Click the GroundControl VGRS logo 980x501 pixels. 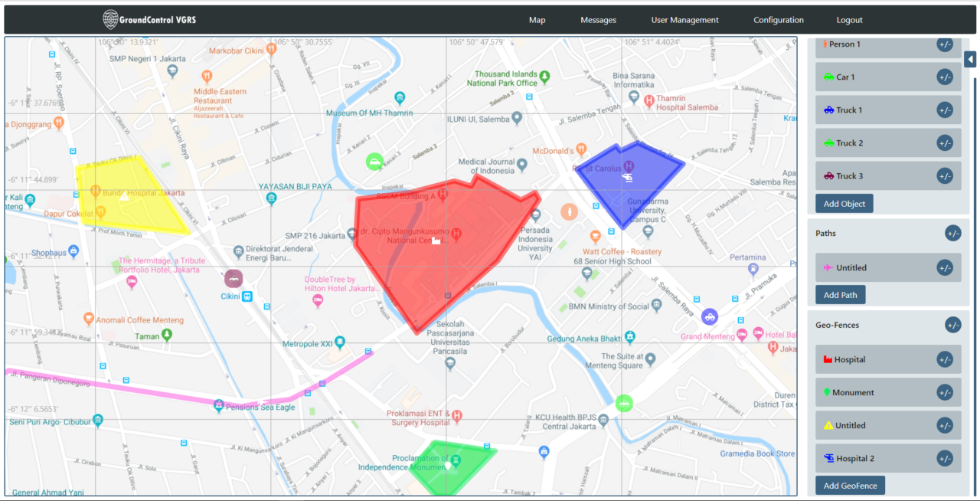150,19
